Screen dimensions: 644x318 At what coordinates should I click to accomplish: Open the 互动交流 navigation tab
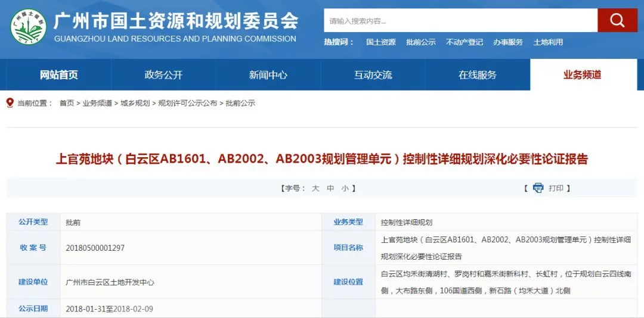coord(373,74)
